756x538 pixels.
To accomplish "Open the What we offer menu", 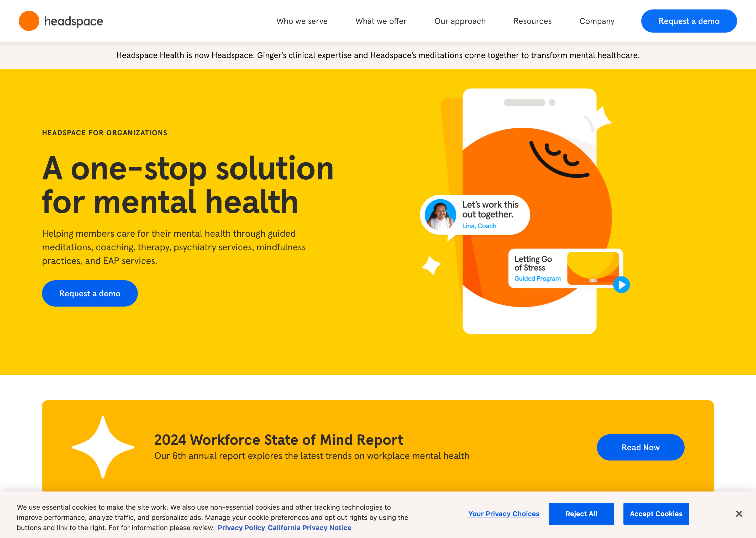I will tap(381, 21).
